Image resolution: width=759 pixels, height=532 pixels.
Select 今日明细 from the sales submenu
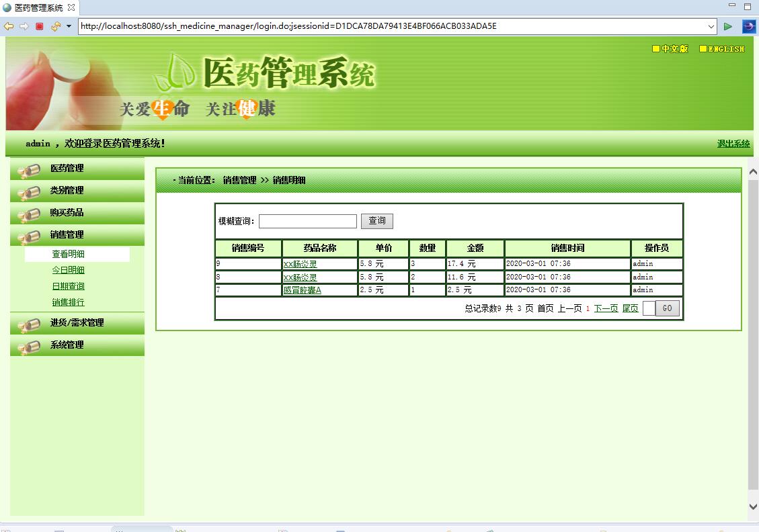click(68, 269)
